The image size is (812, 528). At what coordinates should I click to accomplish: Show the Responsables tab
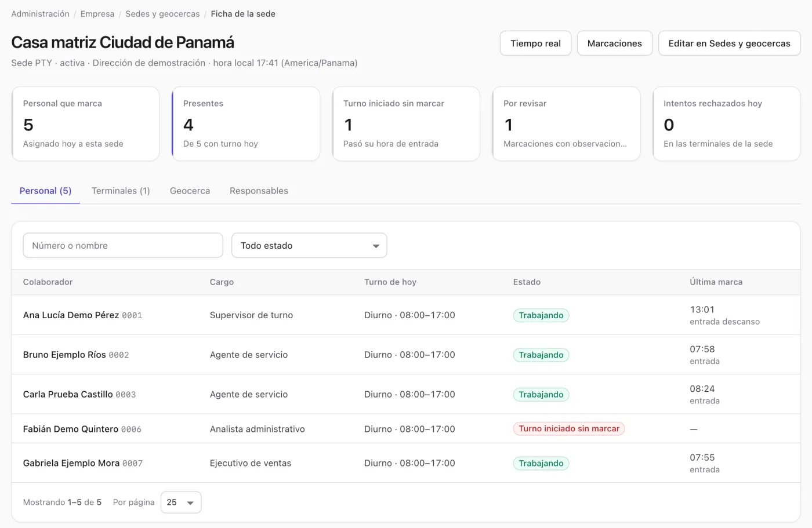pyautogui.click(x=259, y=191)
